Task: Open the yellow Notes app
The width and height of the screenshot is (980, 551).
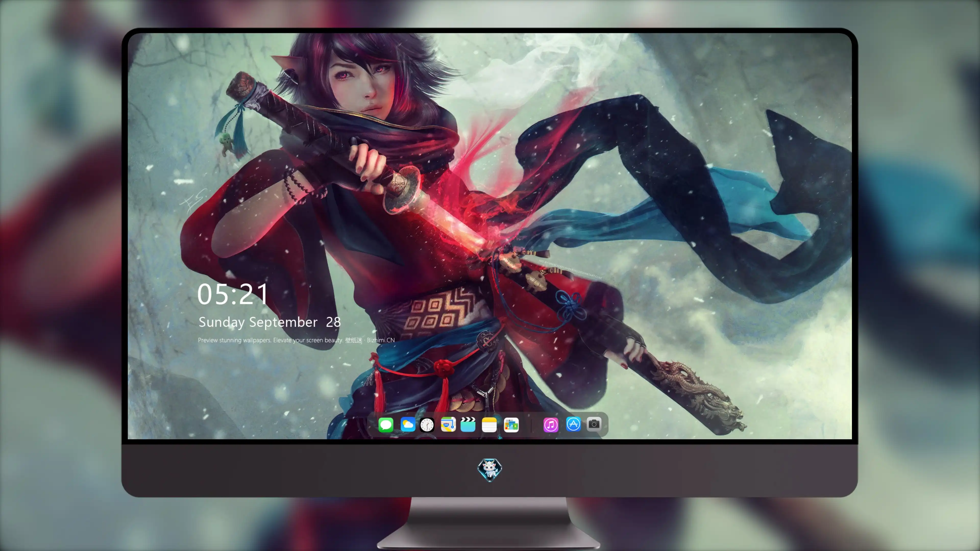Action: [x=489, y=424]
